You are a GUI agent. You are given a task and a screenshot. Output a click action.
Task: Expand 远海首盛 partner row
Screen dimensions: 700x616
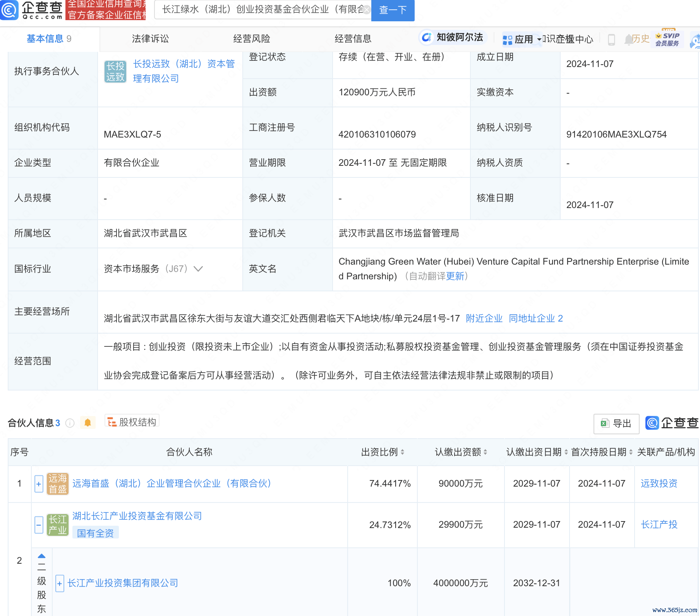pos(39,484)
